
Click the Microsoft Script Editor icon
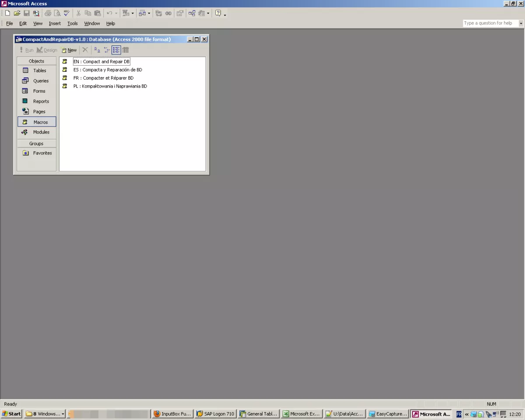point(168,13)
